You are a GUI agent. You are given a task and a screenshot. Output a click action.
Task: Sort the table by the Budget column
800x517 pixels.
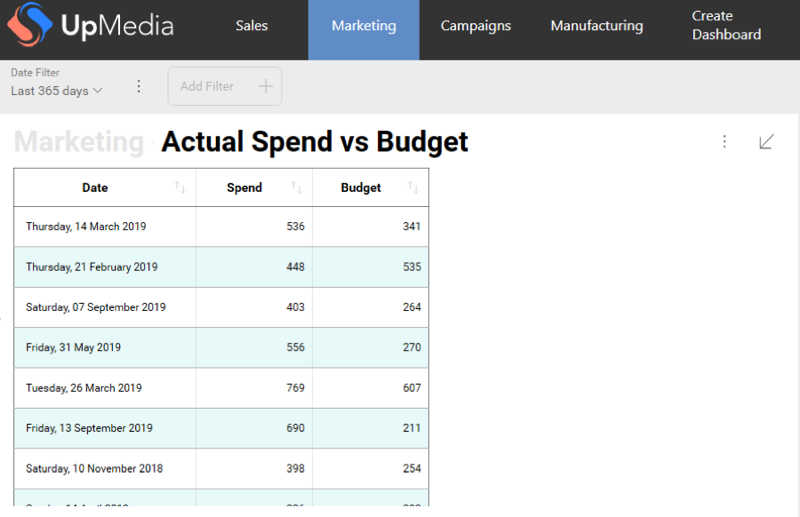coord(413,187)
